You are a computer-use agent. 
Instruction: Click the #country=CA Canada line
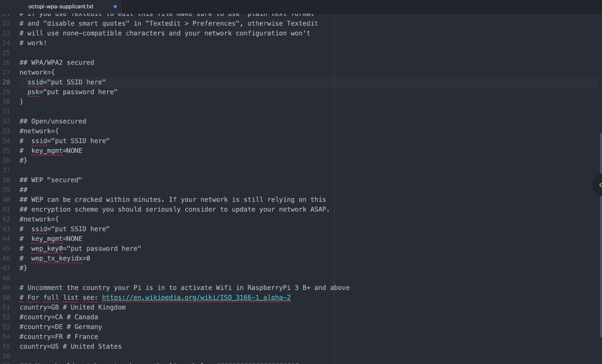[58, 317]
